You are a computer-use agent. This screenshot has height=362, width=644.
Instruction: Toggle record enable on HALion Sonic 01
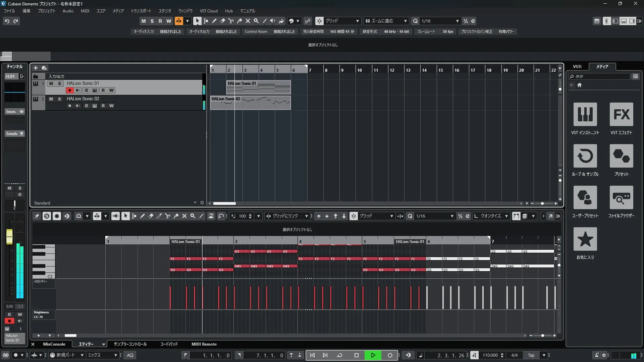tap(69, 90)
